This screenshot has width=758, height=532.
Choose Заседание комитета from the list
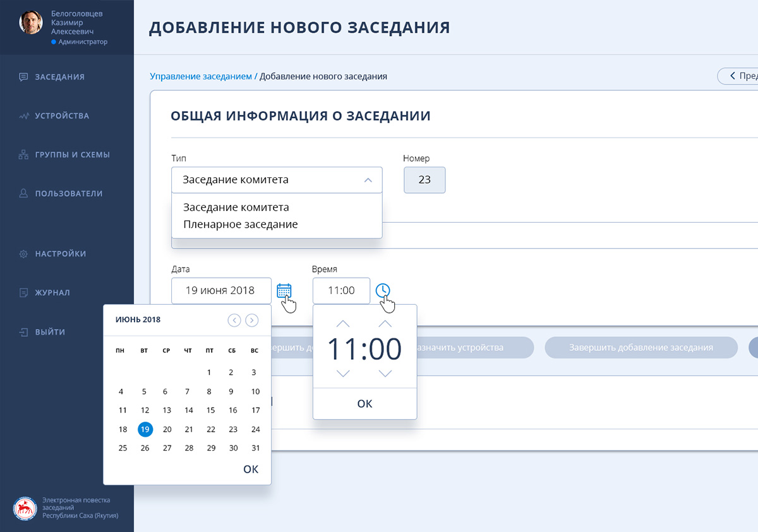point(236,207)
